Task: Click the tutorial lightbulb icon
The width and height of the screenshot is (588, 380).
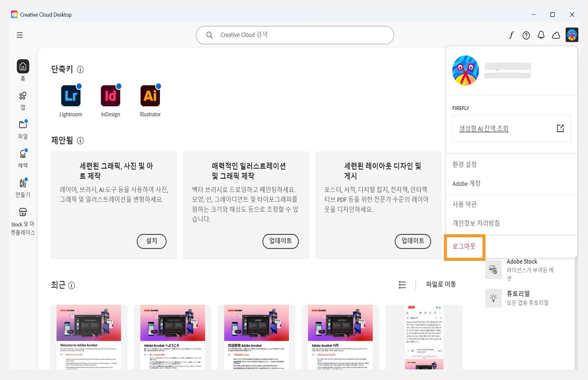Action: (x=493, y=298)
